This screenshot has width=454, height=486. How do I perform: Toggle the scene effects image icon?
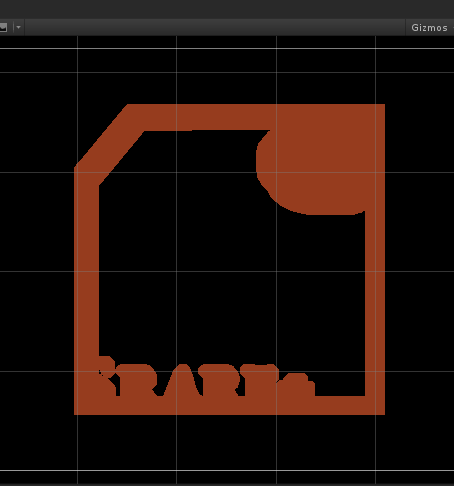tap(3, 27)
